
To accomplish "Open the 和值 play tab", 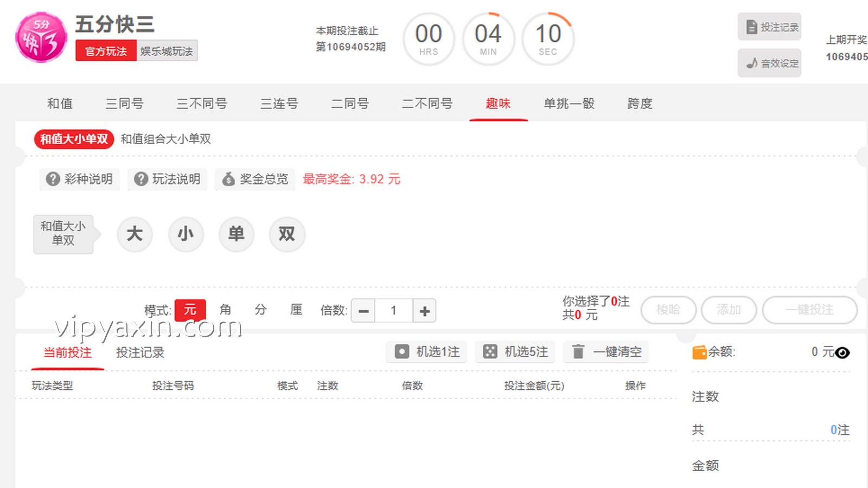I will pyautogui.click(x=60, y=104).
